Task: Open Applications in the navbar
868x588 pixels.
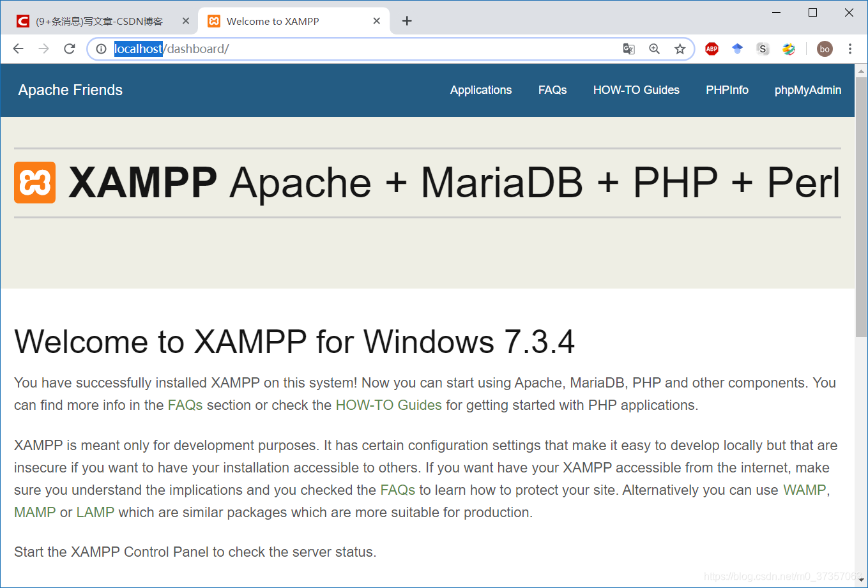Action: [481, 90]
